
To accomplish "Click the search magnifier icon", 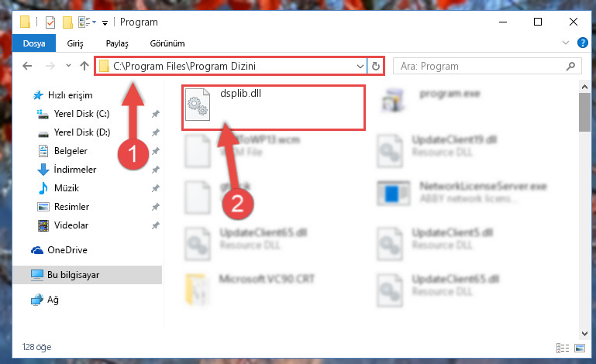I will pyautogui.click(x=570, y=67).
